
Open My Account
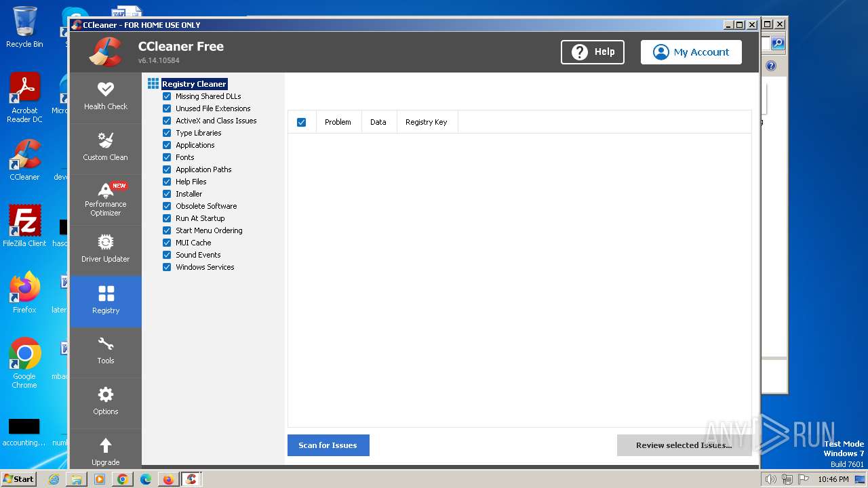(691, 52)
